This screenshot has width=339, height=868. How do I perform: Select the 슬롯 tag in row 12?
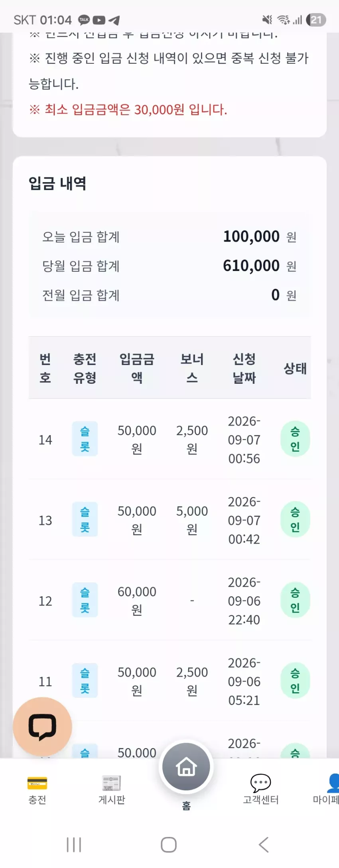85,600
